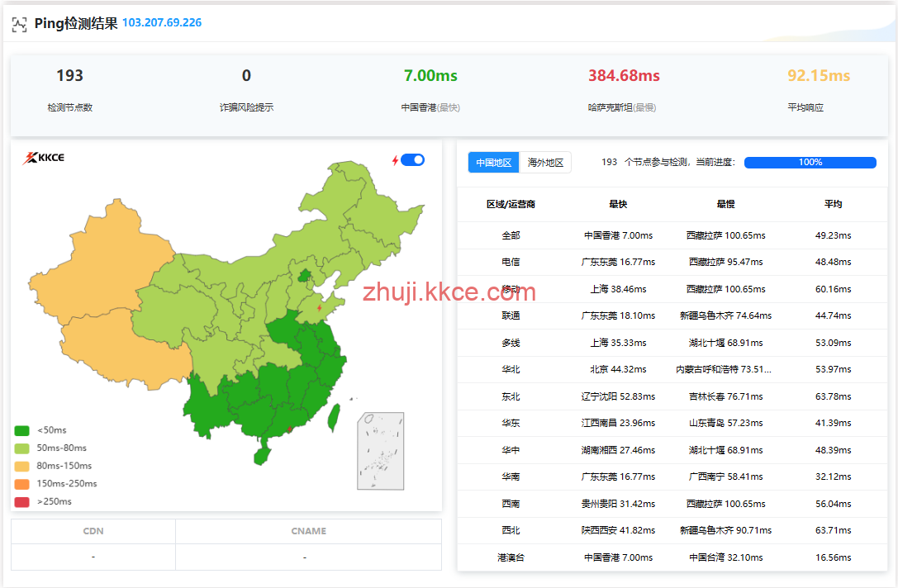This screenshot has height=588, width=898.
Task: Toggle the red >250ms legend swatch
Action: point(22,501)
